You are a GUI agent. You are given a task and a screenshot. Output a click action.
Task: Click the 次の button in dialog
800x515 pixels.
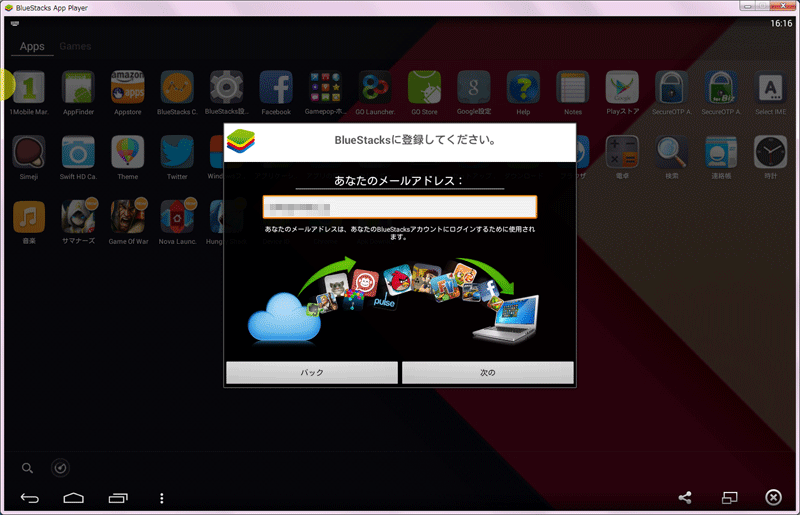488,373
